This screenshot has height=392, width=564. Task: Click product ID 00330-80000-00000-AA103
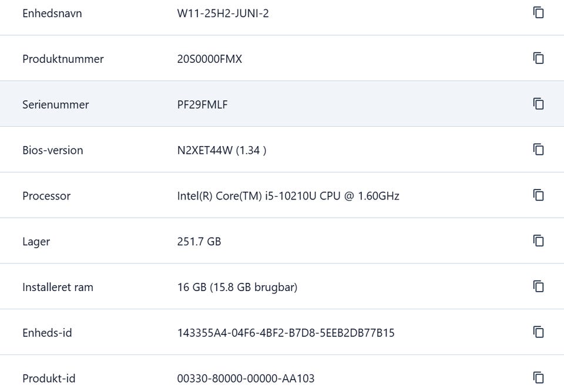tap(246, 379)
